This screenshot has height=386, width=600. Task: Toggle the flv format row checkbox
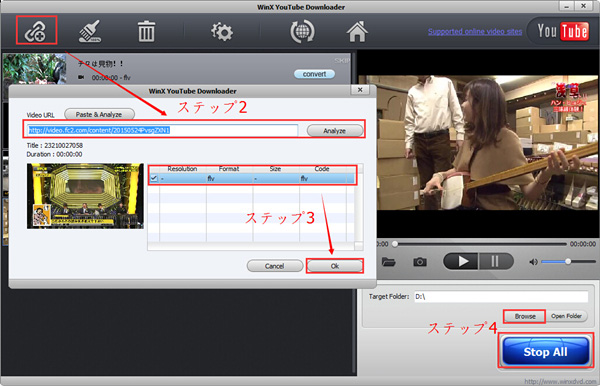pos(154,178)
